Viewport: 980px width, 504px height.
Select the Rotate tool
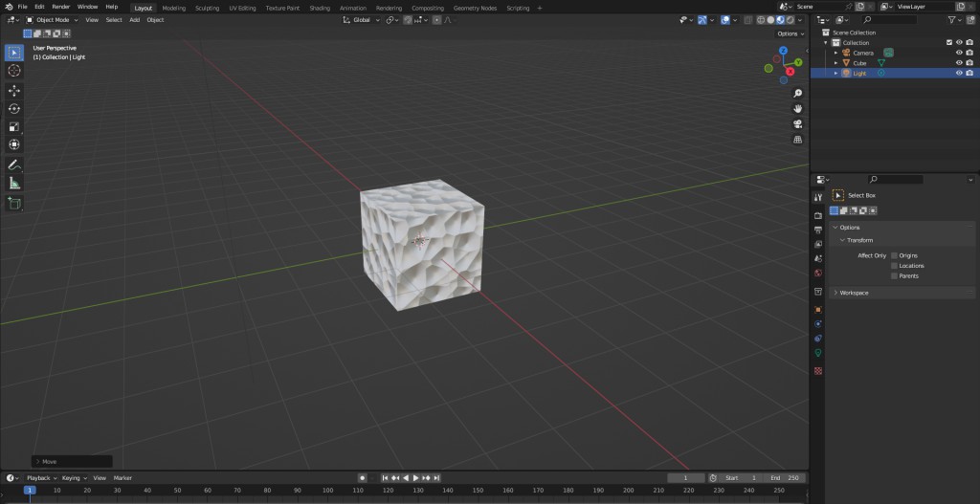tap(14, 109)
